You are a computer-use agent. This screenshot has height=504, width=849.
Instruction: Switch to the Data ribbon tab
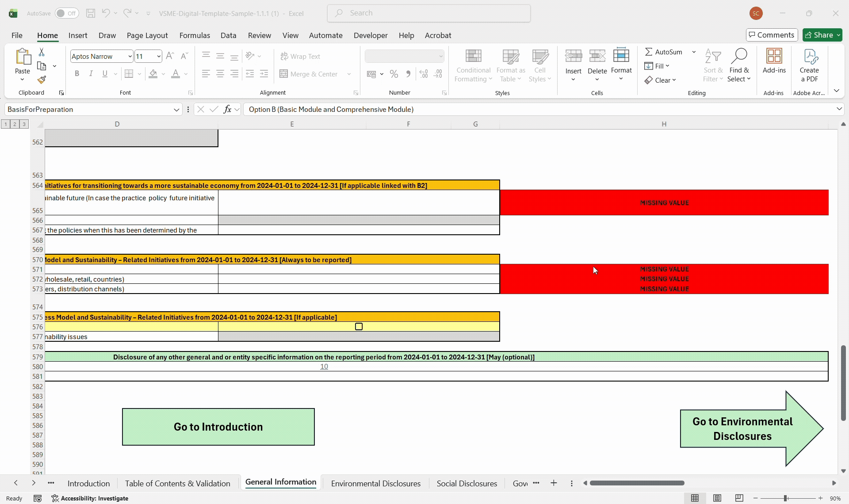pos(228,35)
